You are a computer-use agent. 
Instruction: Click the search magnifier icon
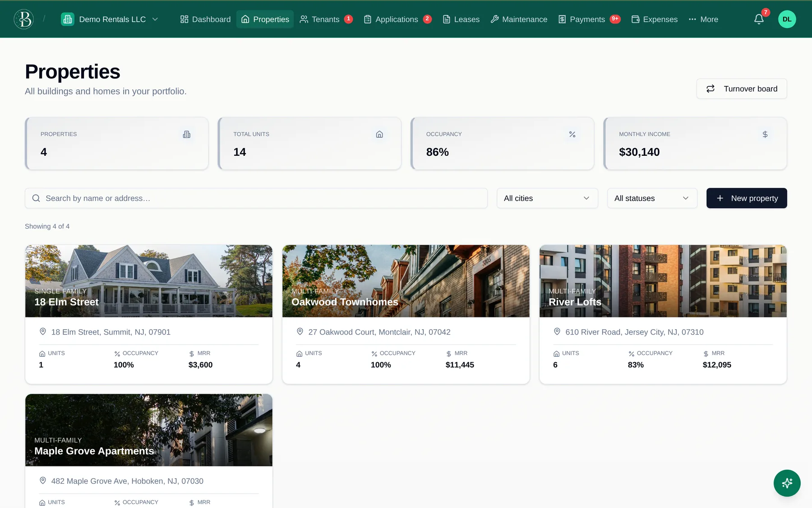coord(36,198)
